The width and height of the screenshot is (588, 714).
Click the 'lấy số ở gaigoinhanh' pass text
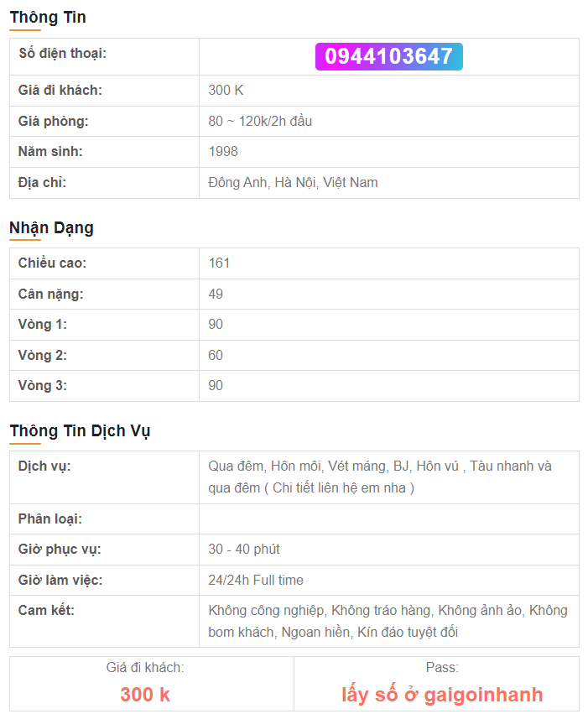tap(442, 695)
